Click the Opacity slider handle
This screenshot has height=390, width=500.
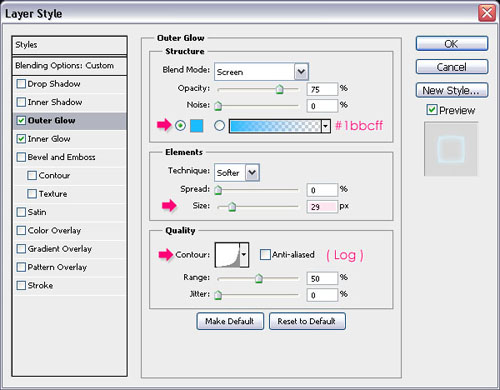point(280,90)
